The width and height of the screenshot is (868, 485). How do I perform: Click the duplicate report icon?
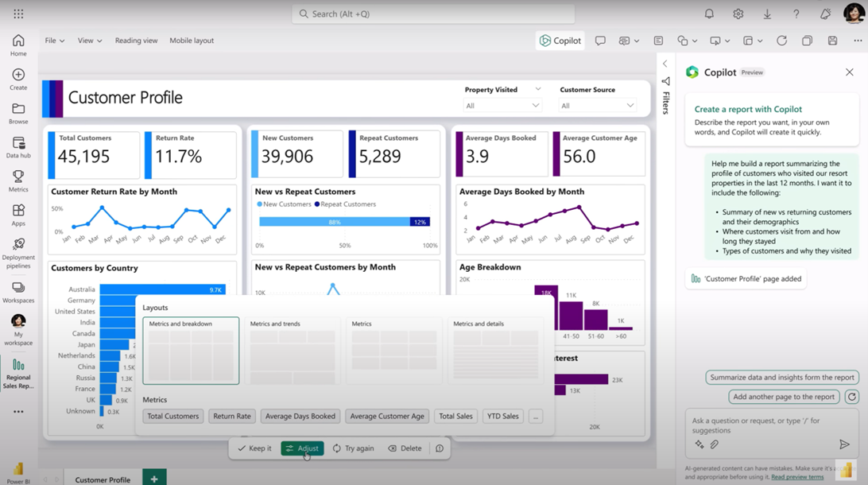(x=807, y=41)
